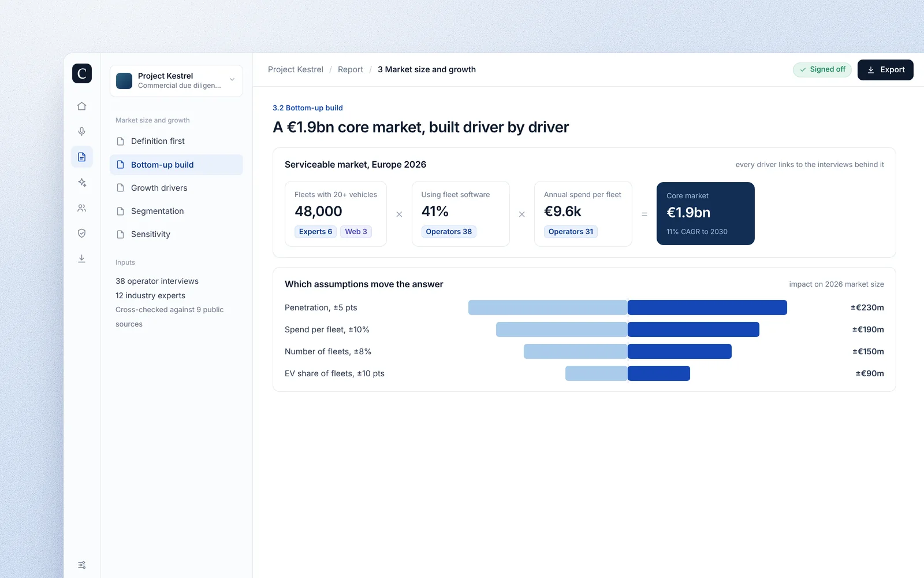The width and height of the screenshot is (924, 578).
Task: Open the Segmentation section
Action: 176,211
